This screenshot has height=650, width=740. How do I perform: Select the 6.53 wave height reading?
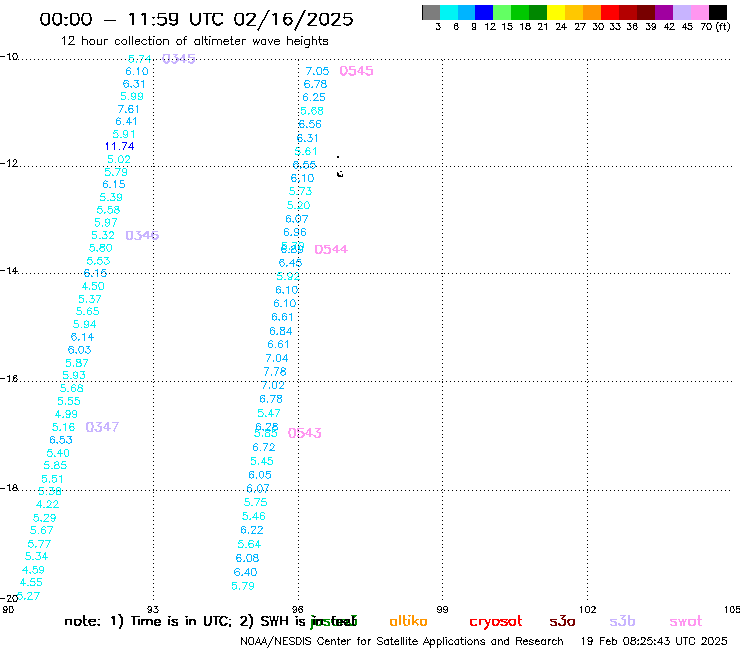pyautogui.click(x=61, y=440)
